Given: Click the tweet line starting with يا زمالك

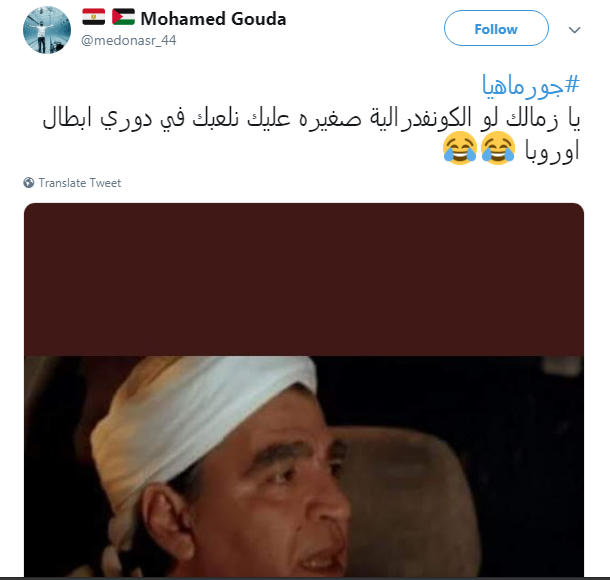Looking at the screenshot, I should click(x=311, y=117).
